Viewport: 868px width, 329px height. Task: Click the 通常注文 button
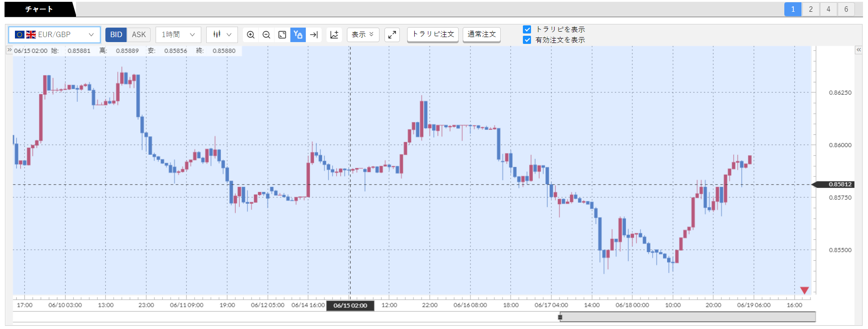tap(482, 34)
